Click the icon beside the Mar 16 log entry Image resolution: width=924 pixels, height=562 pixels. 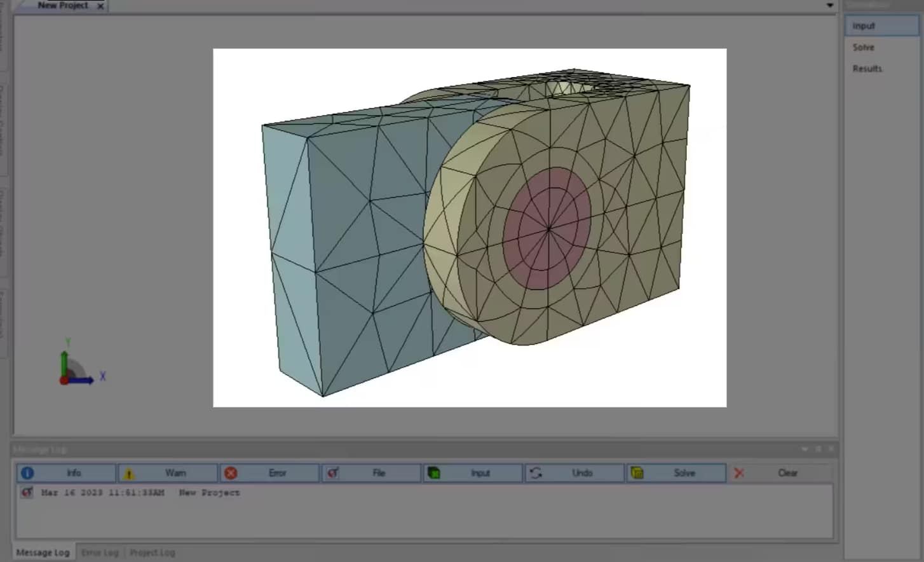tap(27, 493)
